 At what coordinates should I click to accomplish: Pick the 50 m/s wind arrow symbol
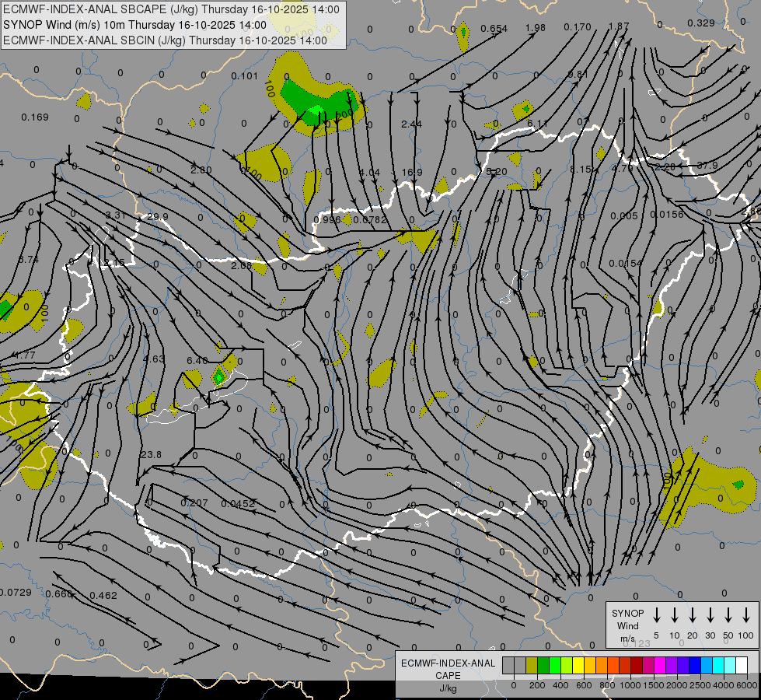click(728, 615)
